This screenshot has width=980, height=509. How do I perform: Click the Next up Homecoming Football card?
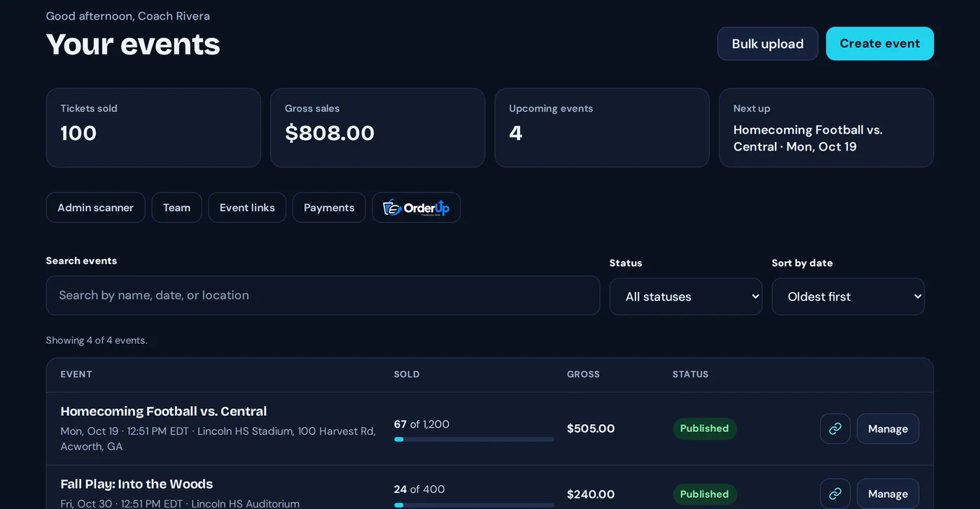(827, 127)
